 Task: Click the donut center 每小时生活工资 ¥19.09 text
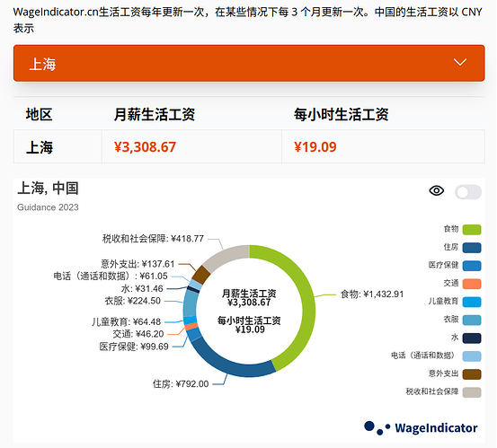tap(249, 325)
